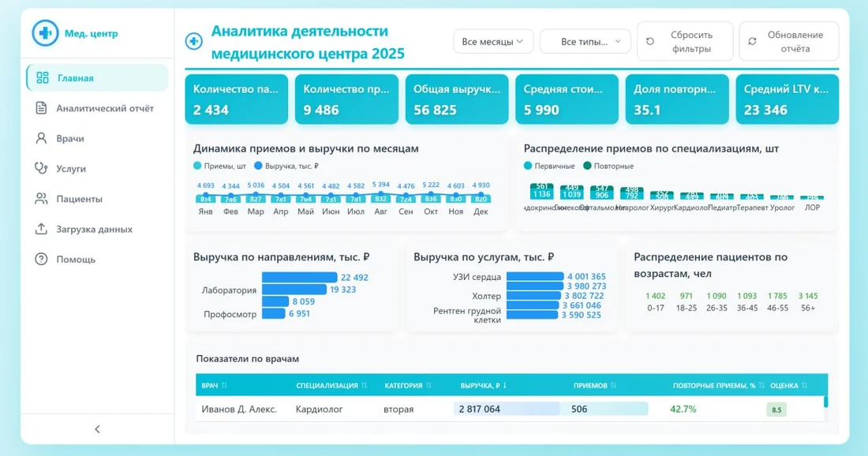
Task: Click the plus icon beside the dashboard title
Action: tap(194, 41)
